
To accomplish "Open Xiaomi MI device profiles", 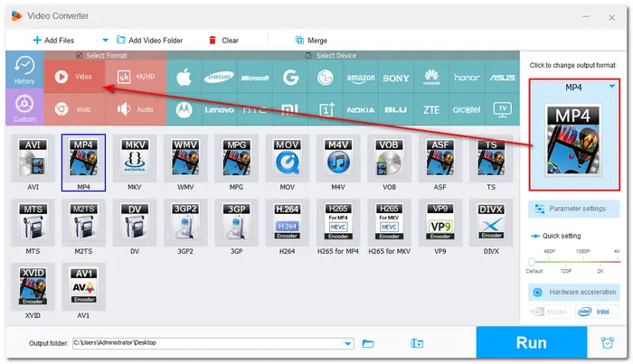I will (290, 109).
